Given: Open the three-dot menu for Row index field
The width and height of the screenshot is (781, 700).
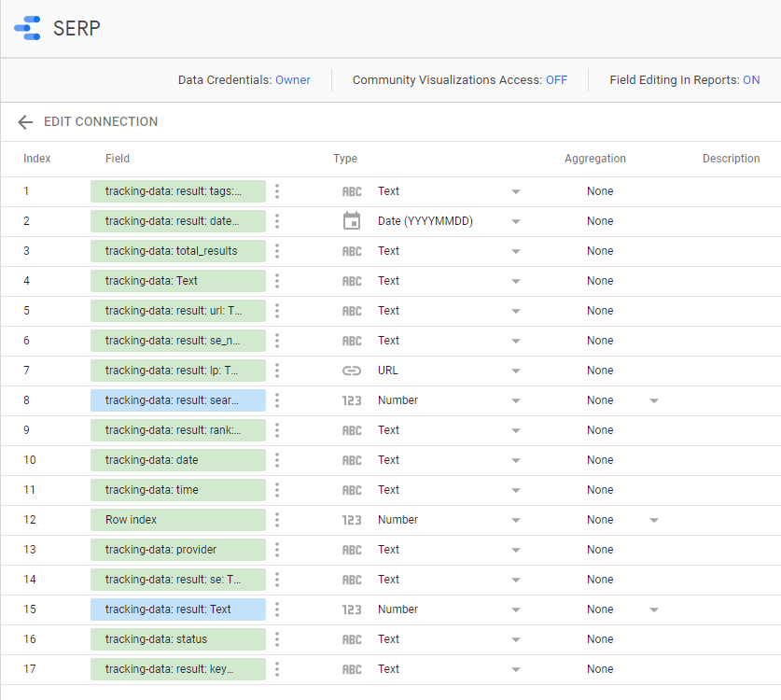Looking at the screenshot, I should 277,520.
